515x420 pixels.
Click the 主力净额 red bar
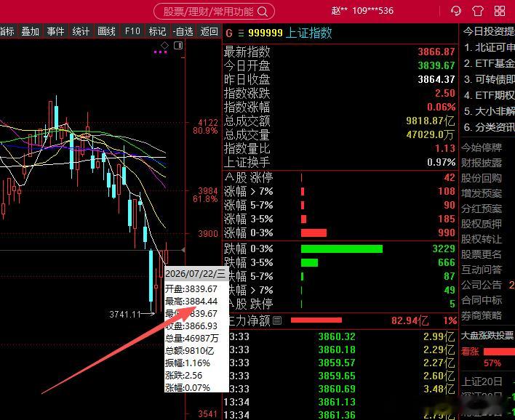316,320
